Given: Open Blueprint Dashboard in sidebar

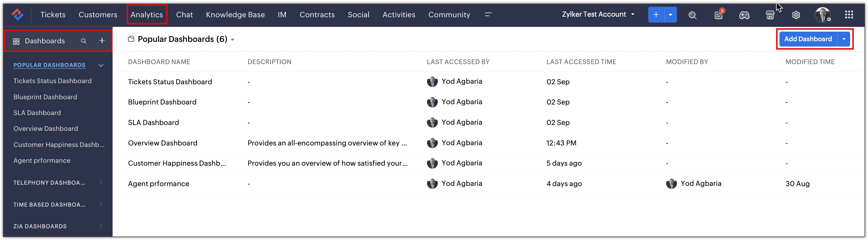Looking at the screenshot, I should click(x=45, y=97).
